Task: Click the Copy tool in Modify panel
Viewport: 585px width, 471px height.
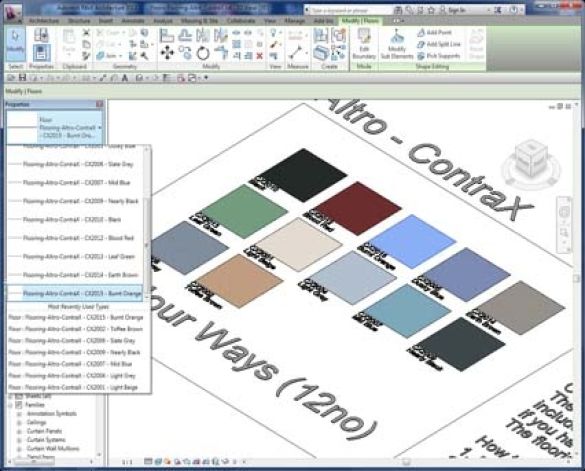Action: click(x=185, y=53)
